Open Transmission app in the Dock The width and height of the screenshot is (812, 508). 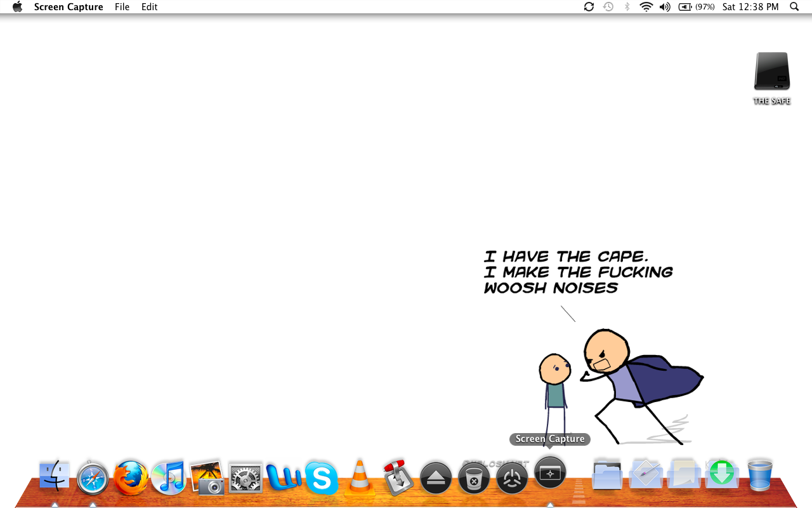coord(398,478)
